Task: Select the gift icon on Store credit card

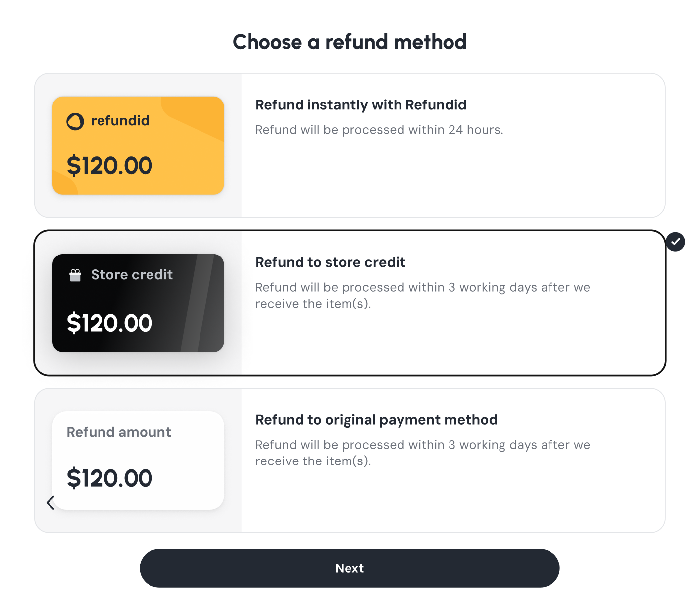Action: point(75,274)
